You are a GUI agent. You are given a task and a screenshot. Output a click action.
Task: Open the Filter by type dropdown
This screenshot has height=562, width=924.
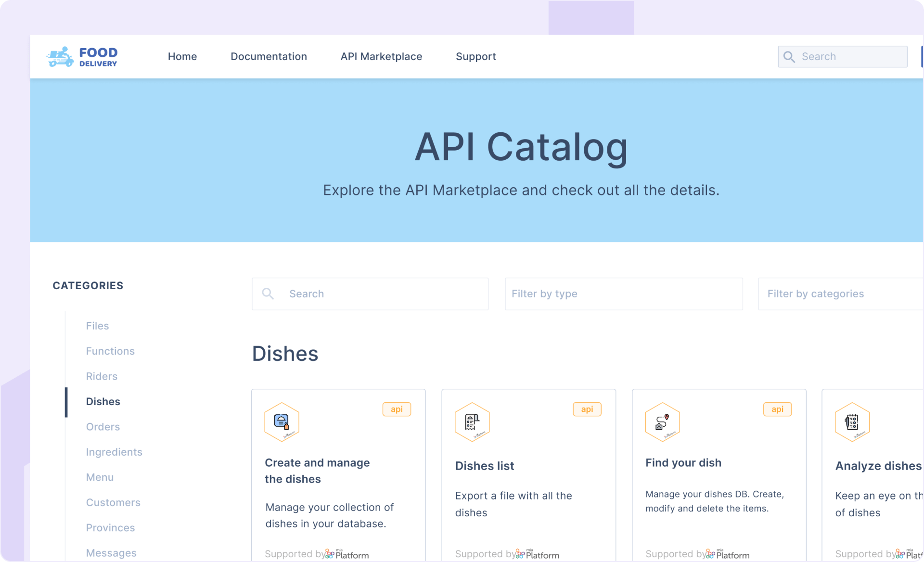click(x=623, y=294)
